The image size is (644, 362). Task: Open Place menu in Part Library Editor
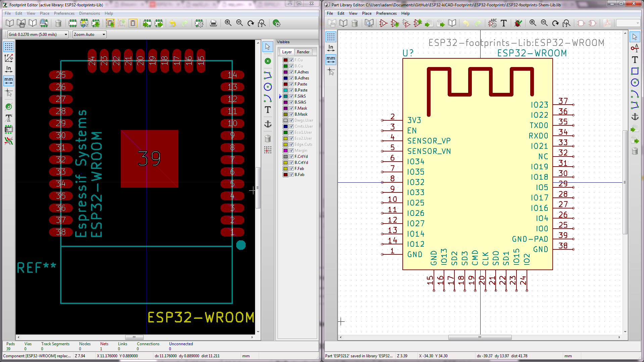(x=367, y=13)
